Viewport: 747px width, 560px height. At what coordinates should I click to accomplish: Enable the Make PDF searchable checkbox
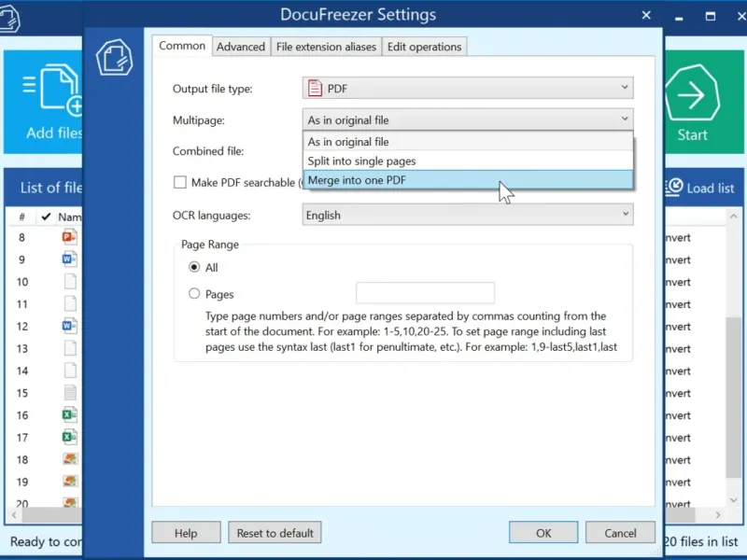[180, 182]
